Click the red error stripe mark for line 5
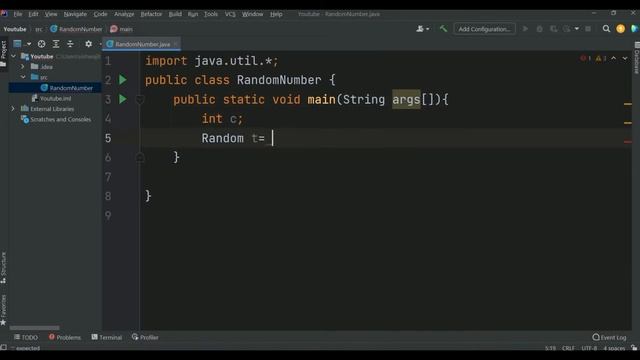The width and height of the screenshot is (640, 360). coord(628,142)
